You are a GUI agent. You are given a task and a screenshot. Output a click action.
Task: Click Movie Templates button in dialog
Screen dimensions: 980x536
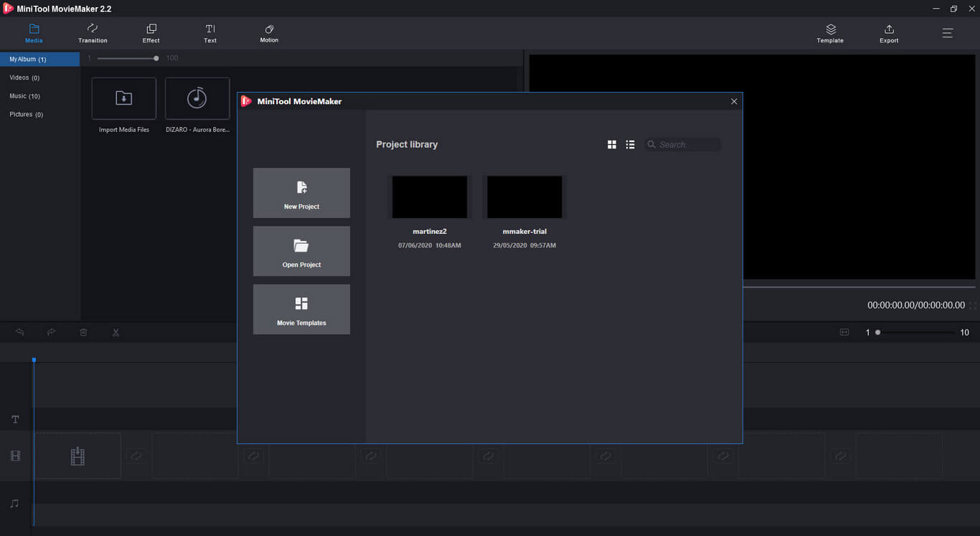coord(301,309)
